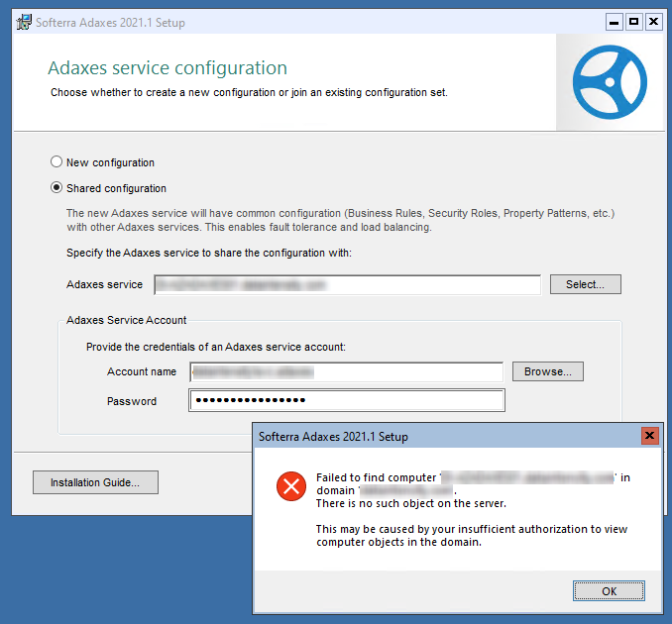Viewport: 672px width, 624px height.
Task: Click 'Specify the Adaxes service to share' text
Action: point(209,253)
